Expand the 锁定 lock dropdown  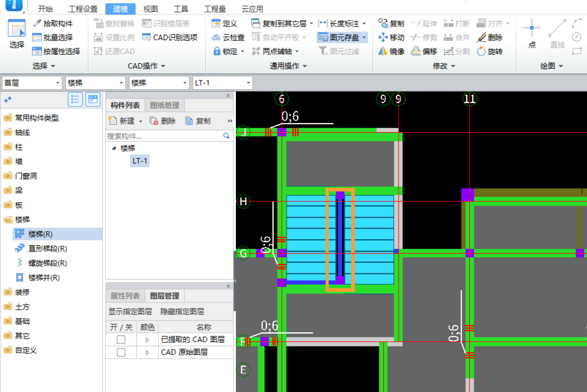[242, 51]
